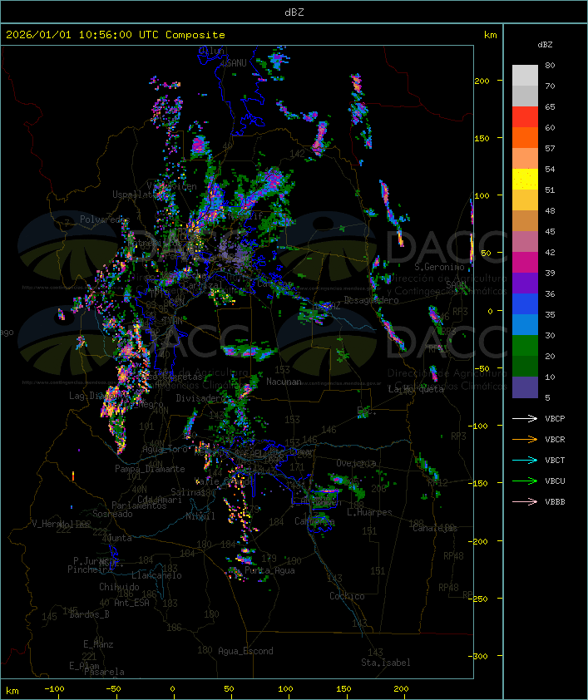Click the '80' legend value

[550, 65]
